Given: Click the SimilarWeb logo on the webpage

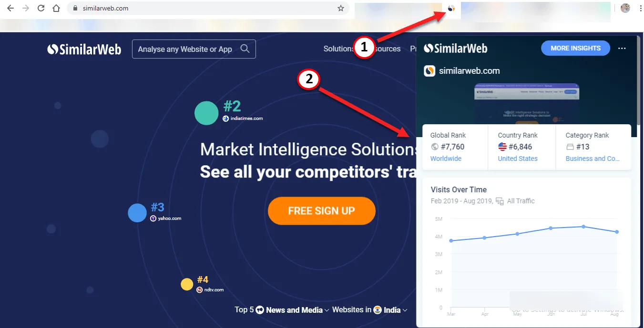Looking at the screenshot, I should 84,49.
